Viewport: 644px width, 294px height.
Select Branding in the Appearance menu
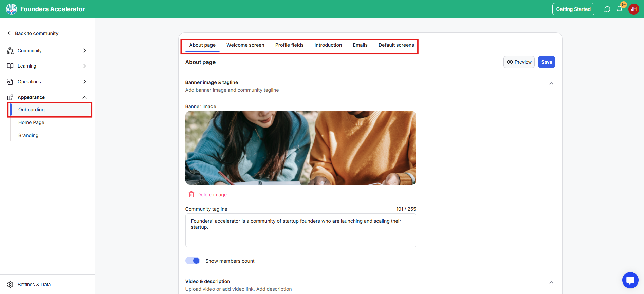tap(29, 135)
